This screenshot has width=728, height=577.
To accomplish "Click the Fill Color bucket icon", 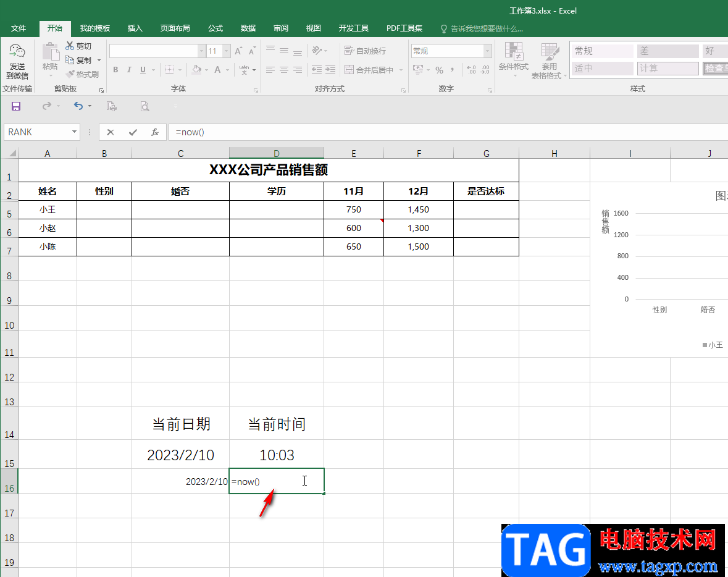I will pos(197,70).
